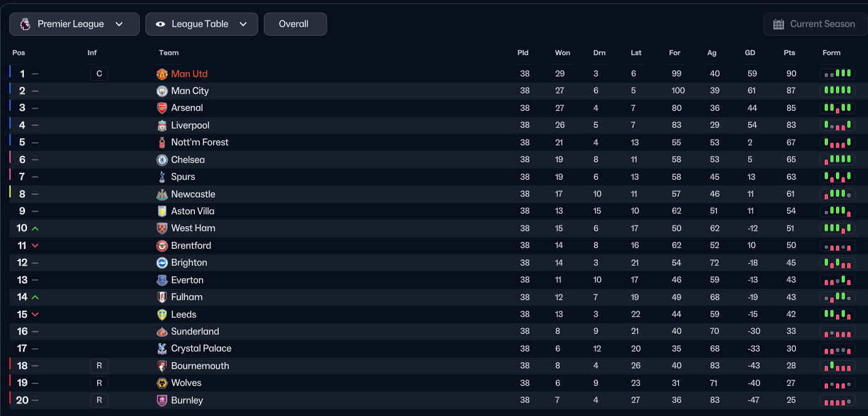
Task: Click the West Ham badge icon
Action: click(162, 228)
